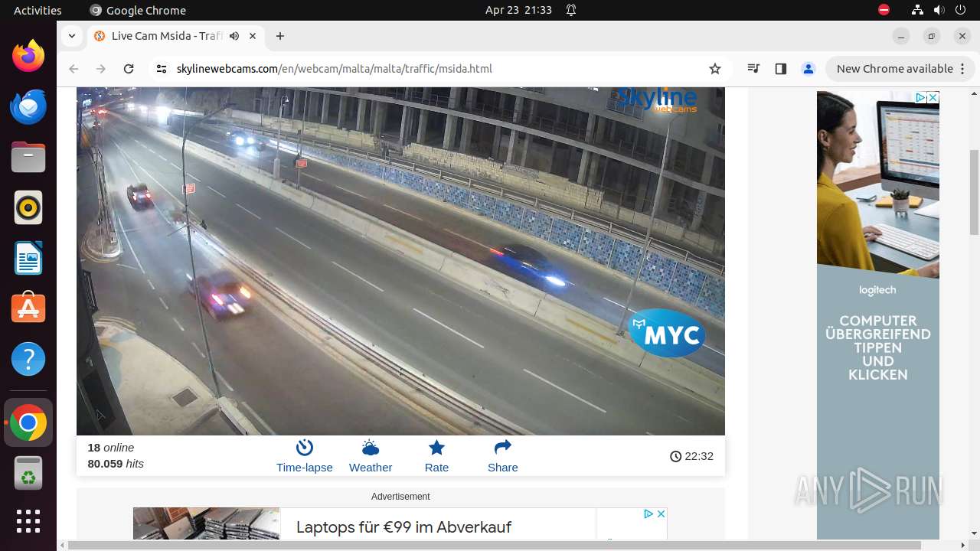Viewport: 980px width, 551px height.
Task: Open the Google Chrome app menu
Action: [x=138, y=10]
